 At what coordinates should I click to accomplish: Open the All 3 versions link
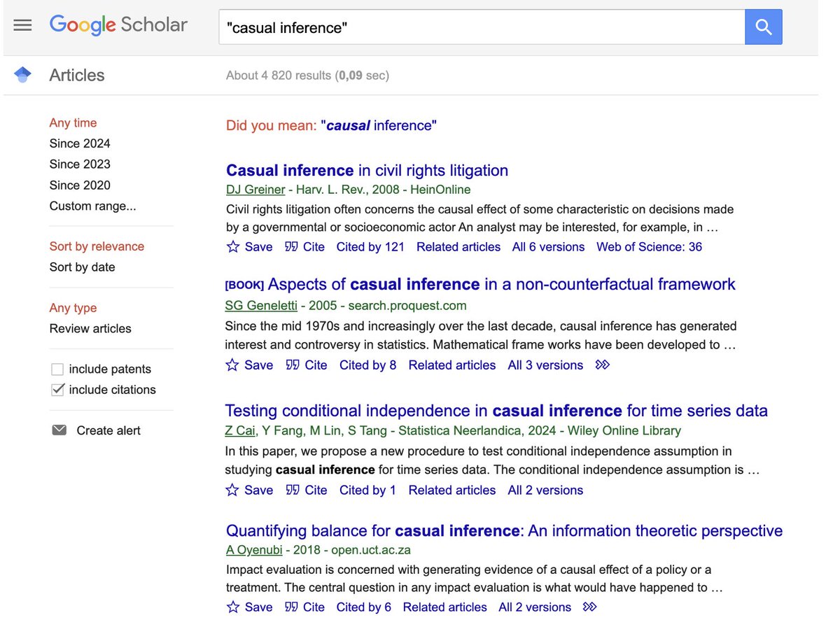[x=545, y=365]
